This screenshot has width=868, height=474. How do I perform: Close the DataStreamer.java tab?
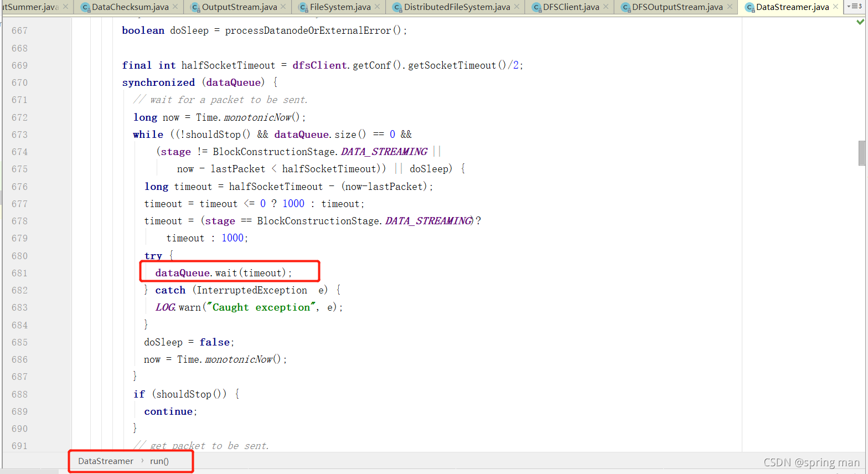[x=836, y=7]
